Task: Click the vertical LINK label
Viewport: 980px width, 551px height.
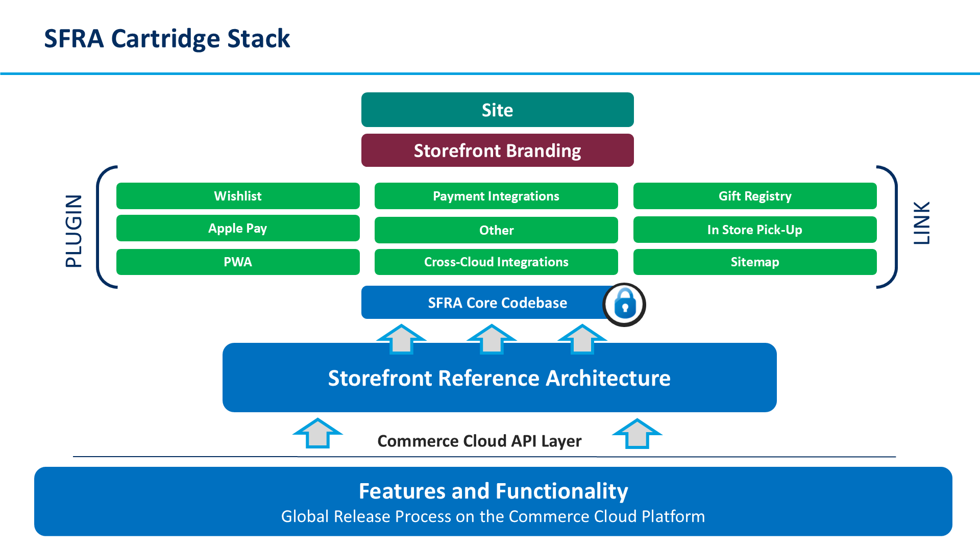Action: click(x=922, y=223)
